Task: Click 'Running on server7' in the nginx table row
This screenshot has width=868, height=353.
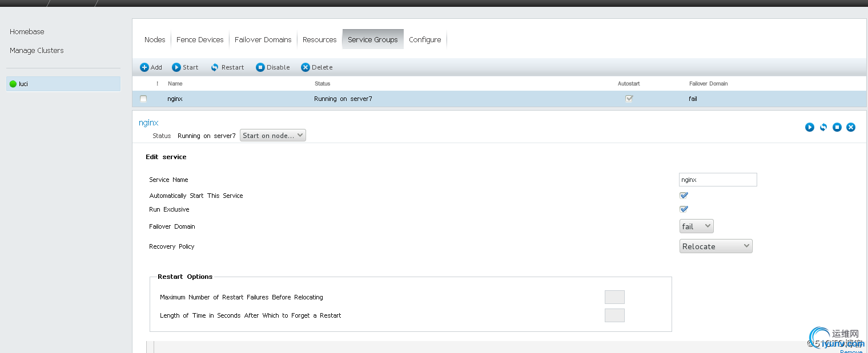Action: (343, 99)
